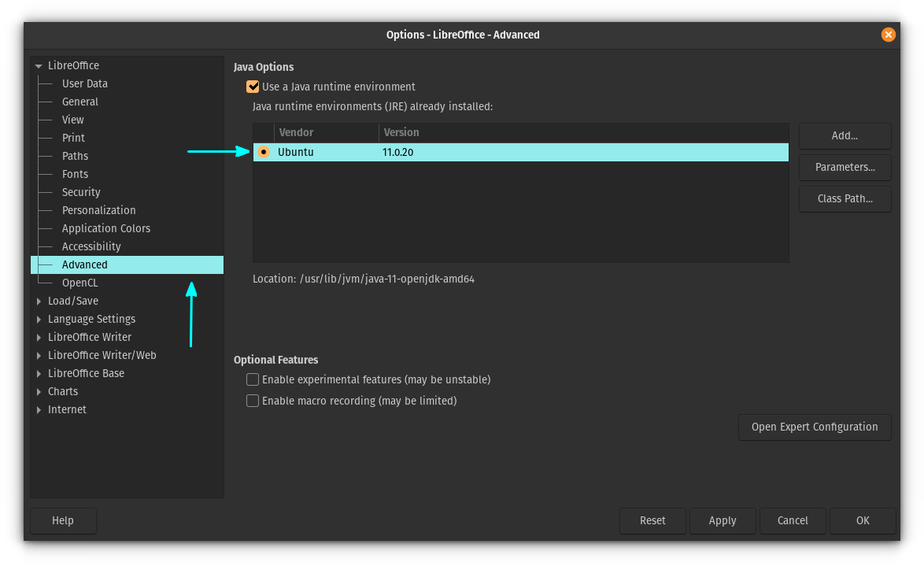Enable experimental features checkbox

point(253,379)
